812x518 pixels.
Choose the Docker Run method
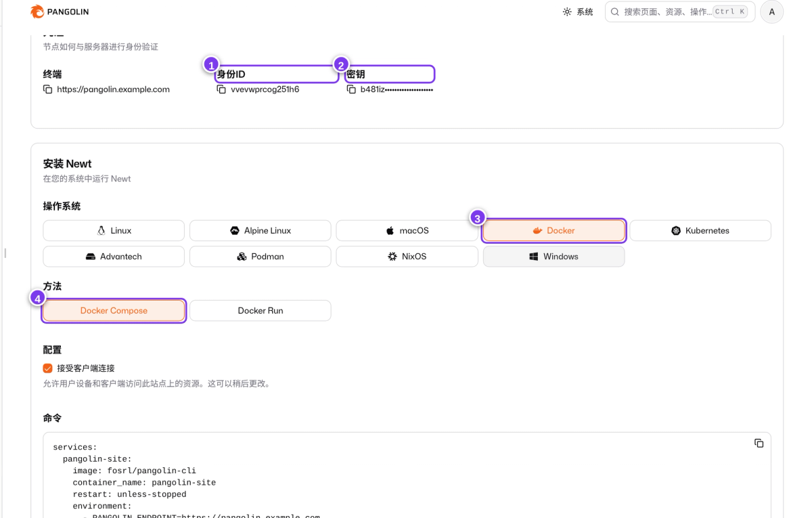(x=261, y=311)
